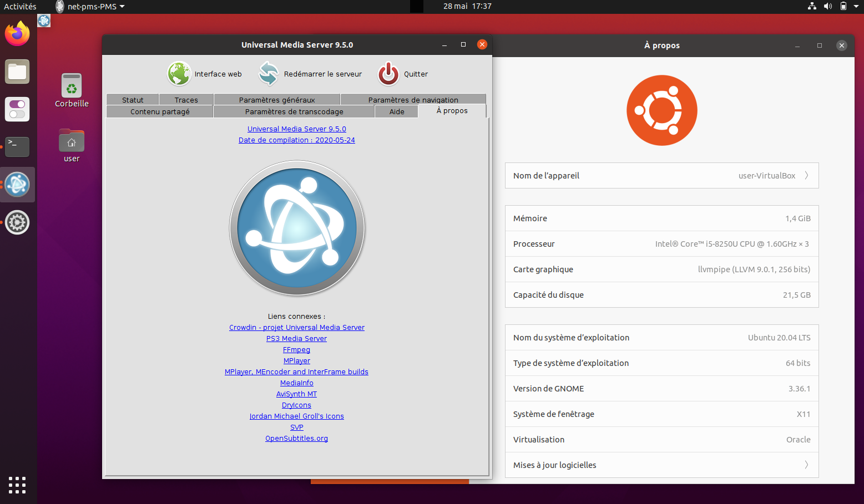Launch Terminal from the dock
The image size is (864, 504).
coord(17,146)
